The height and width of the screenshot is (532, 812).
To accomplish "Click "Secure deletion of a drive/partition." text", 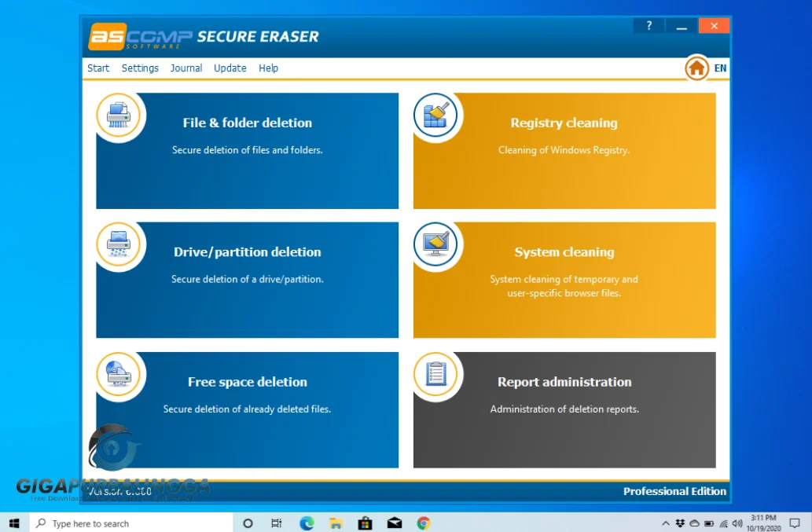I will tap(247, 279).
